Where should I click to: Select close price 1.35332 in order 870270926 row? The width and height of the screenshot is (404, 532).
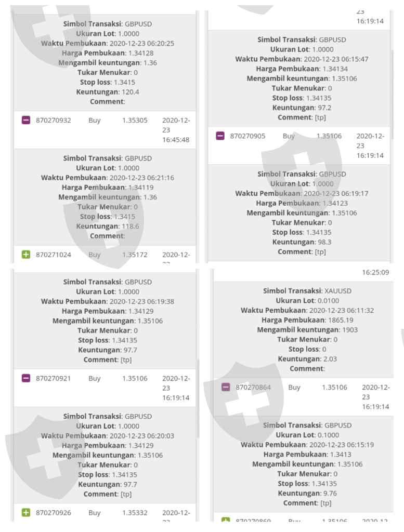pyautogui.click(x=135, y=513)
